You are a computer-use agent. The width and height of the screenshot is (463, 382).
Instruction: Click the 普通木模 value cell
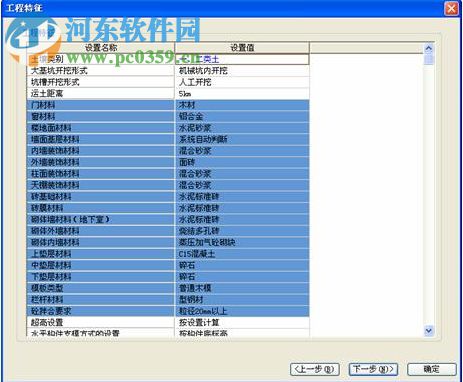pyautogui.click(x=242, y=288)
